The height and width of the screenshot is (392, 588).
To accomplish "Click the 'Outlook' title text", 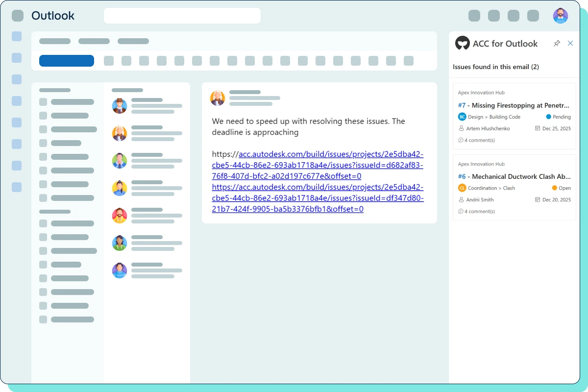I will tap(53, 16).
